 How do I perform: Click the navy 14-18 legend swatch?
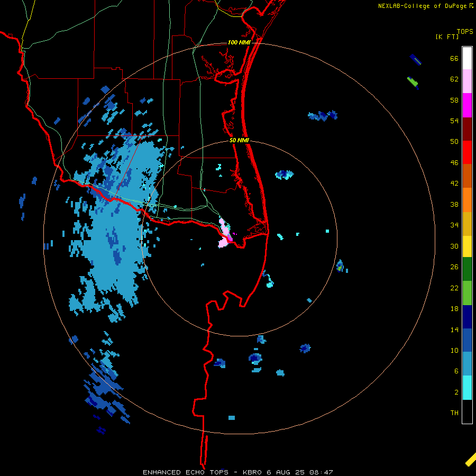pos(467,317)
